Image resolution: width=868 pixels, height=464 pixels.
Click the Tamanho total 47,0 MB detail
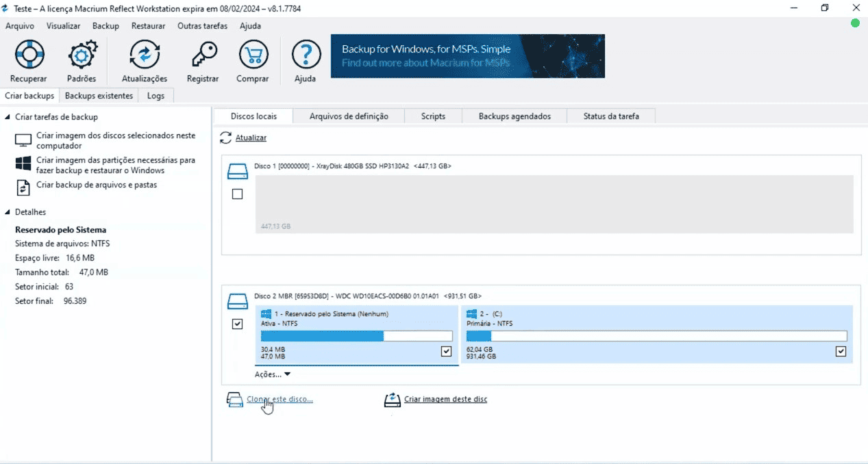pos(62,272)
